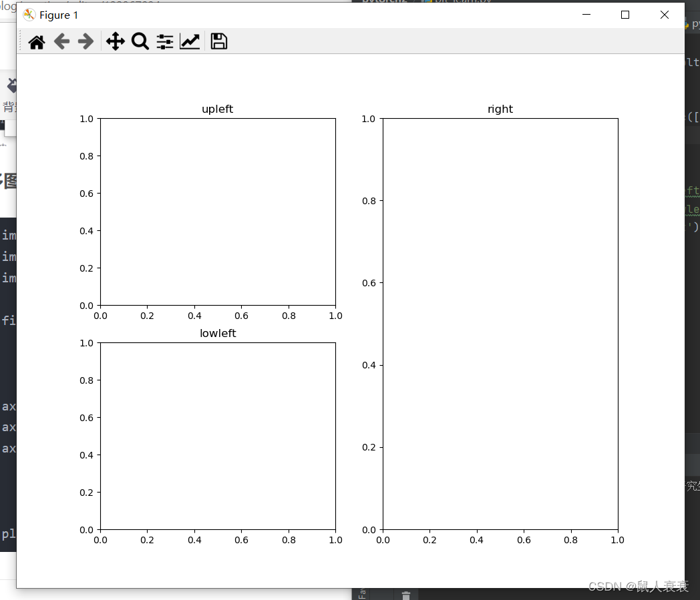The width and height of the screenshot is (700, 600).
Task: Reset the view with the Home icon
Action: (x=36, y=41)
